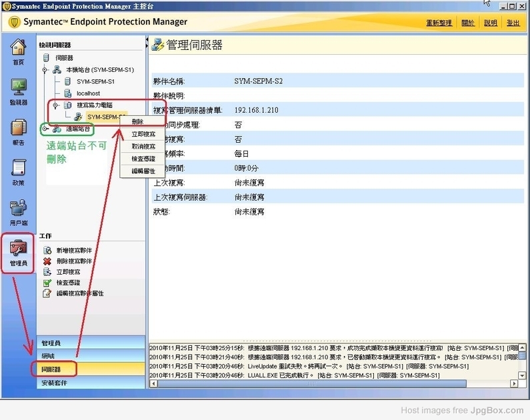Click the 重新整理 refresh link

(439, 23)
